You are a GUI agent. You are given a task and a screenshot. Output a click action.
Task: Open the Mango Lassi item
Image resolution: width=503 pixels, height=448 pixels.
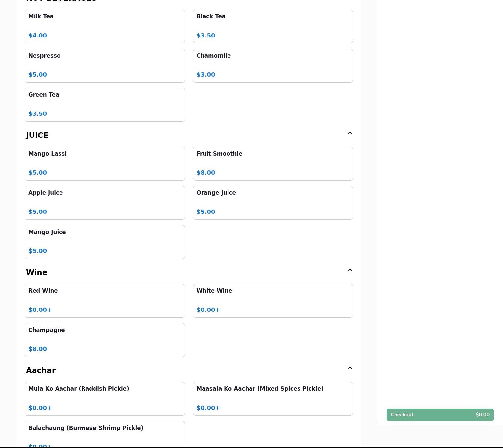[105, 163]
